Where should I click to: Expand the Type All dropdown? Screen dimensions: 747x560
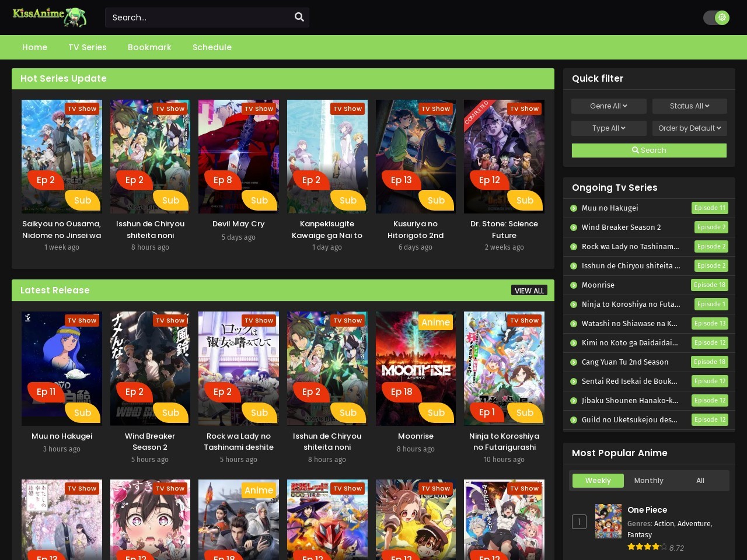pyautogui.click(x=609, y=128)
